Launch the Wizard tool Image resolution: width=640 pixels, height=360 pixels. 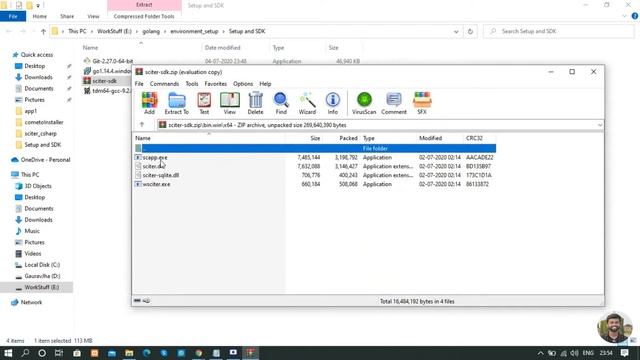(307, 103)
